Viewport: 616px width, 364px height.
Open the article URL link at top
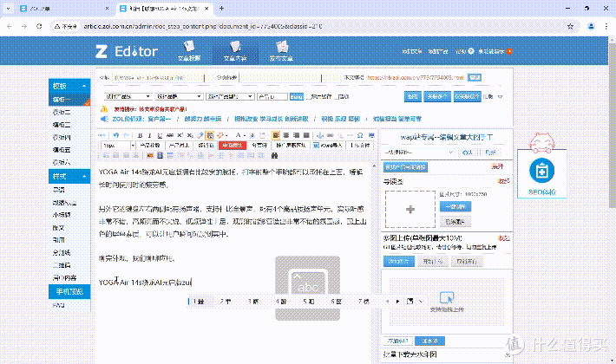(x=416, y=78)
